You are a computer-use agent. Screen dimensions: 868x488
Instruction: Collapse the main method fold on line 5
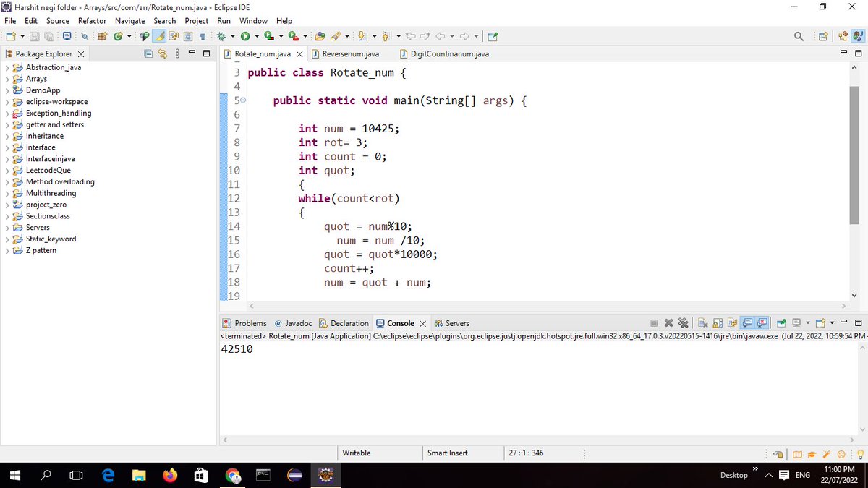[x=243, y=100]
